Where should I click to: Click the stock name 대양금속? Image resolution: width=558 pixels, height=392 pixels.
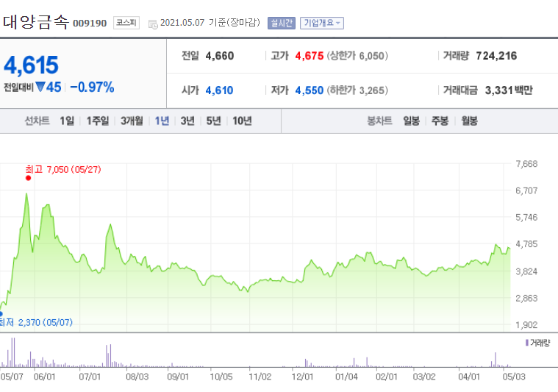tap(36, 22)
